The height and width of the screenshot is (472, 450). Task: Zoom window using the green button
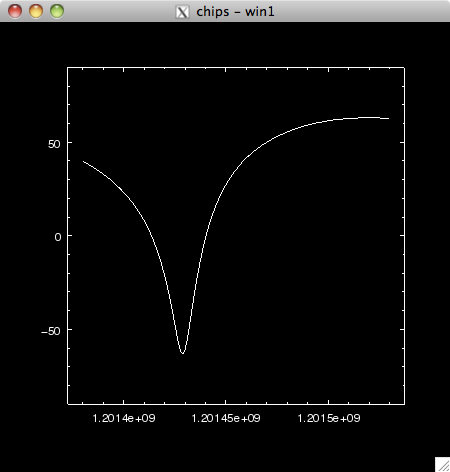(57, 11)
